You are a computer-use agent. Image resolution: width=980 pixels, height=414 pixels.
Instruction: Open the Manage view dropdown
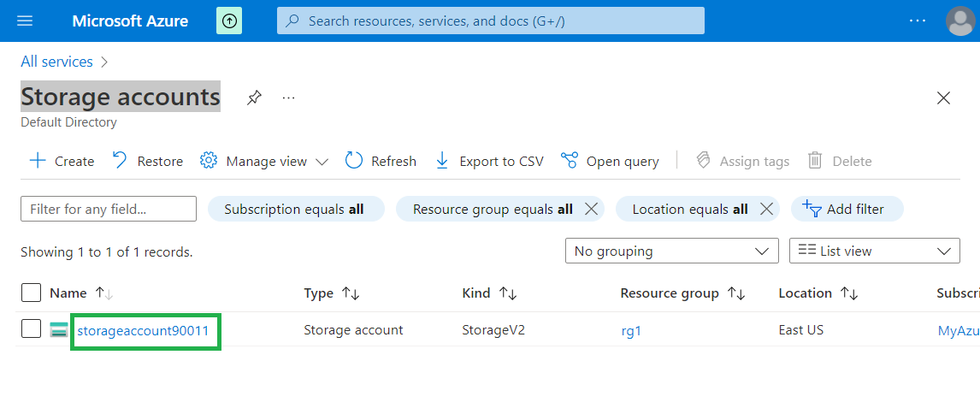[x=263, y=162]
